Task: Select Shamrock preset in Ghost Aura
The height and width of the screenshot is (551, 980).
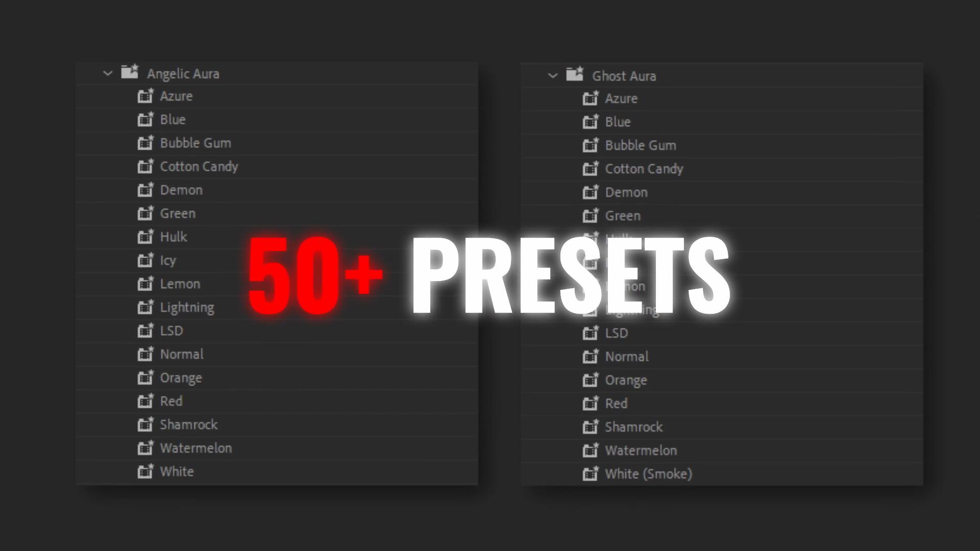Action: pyautogui.click(x=633, y=427)
